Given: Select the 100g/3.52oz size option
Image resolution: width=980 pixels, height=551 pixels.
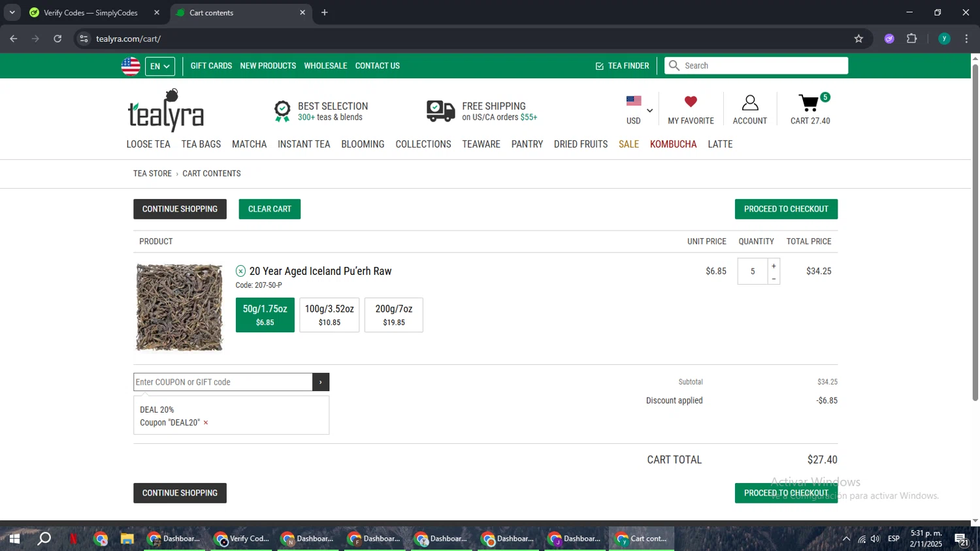Looking at the screenshot, I should [x=329, y=315].
